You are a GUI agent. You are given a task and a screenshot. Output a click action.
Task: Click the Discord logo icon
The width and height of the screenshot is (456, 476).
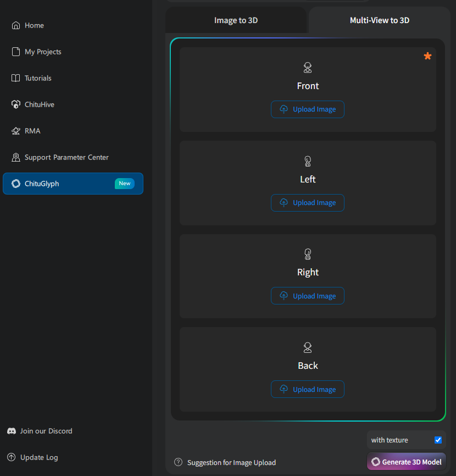click(x=12, y=431)
